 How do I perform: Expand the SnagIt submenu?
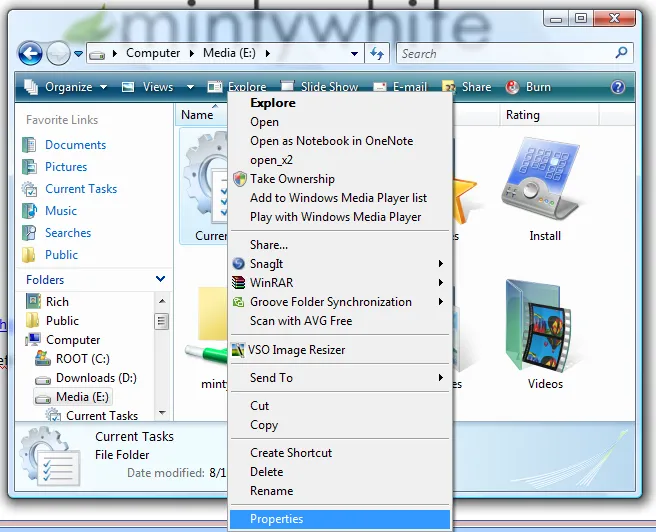(x=341, y=264)
